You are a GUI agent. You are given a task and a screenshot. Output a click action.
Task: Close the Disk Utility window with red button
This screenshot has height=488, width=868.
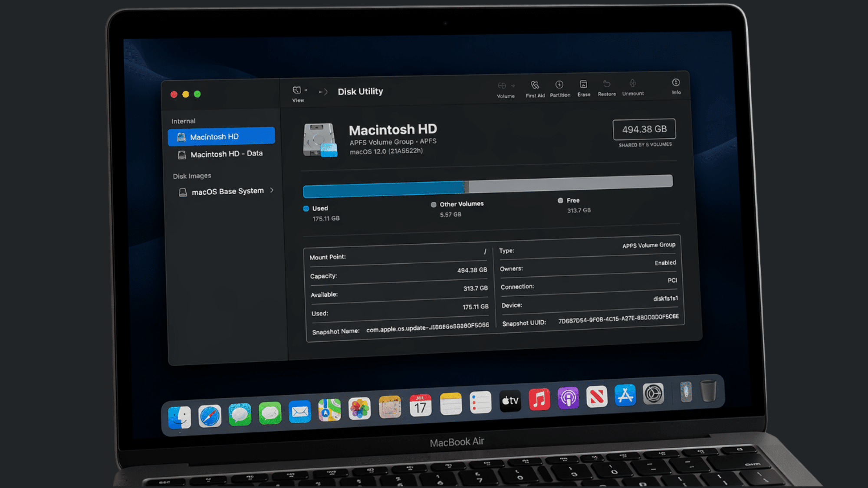click(174, 94)
